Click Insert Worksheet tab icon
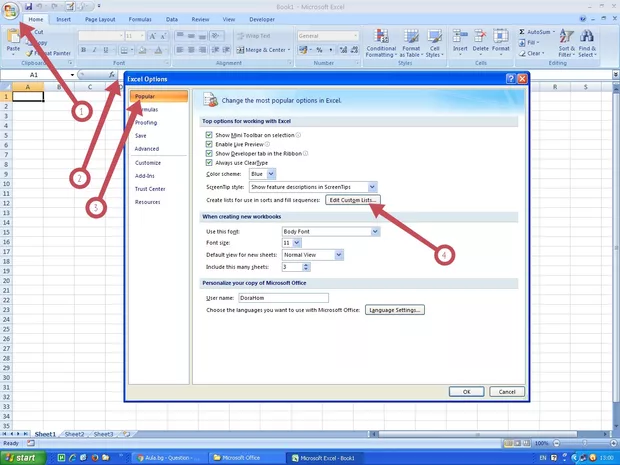The height and width of the screenshot is (465, 620). pyautogui.click(x=127, y=434)
